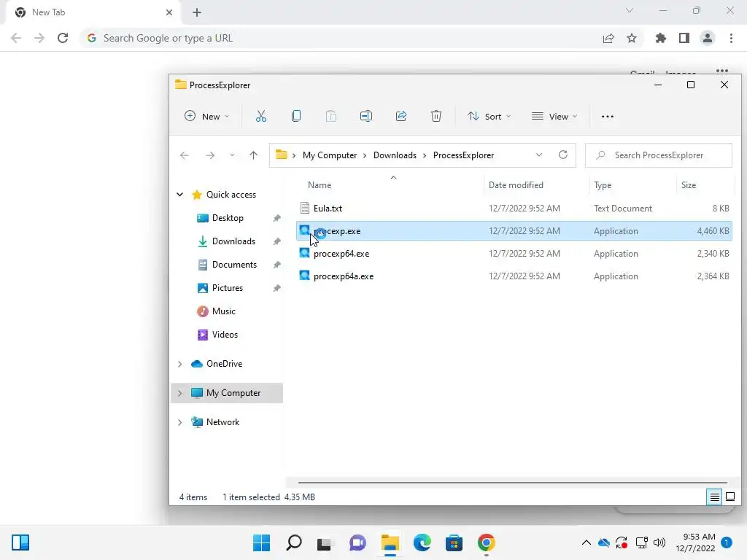Open taskbar clock and date
The image size is (747, 560).
[695, 542]
